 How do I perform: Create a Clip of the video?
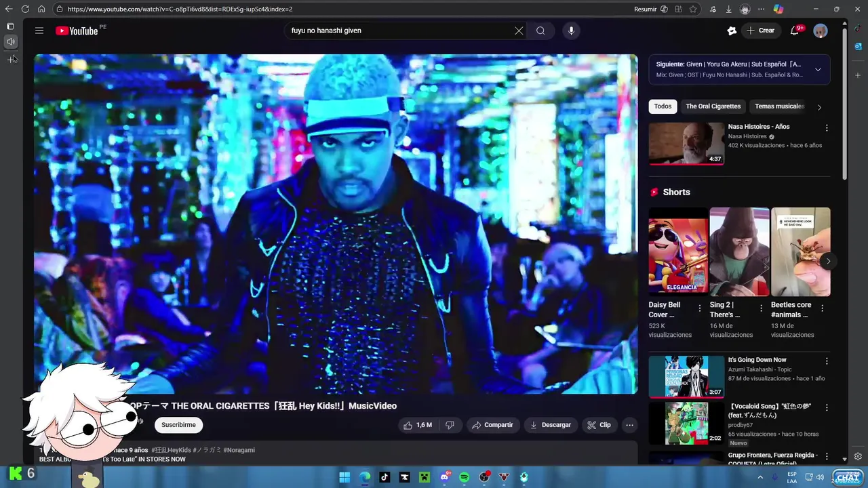(x=599, y=425)
